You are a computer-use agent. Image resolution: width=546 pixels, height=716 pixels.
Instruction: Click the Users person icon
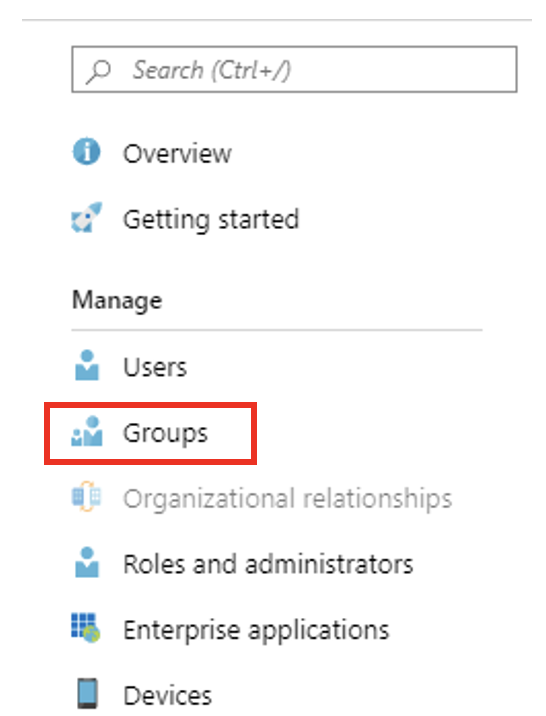[87, 365]
